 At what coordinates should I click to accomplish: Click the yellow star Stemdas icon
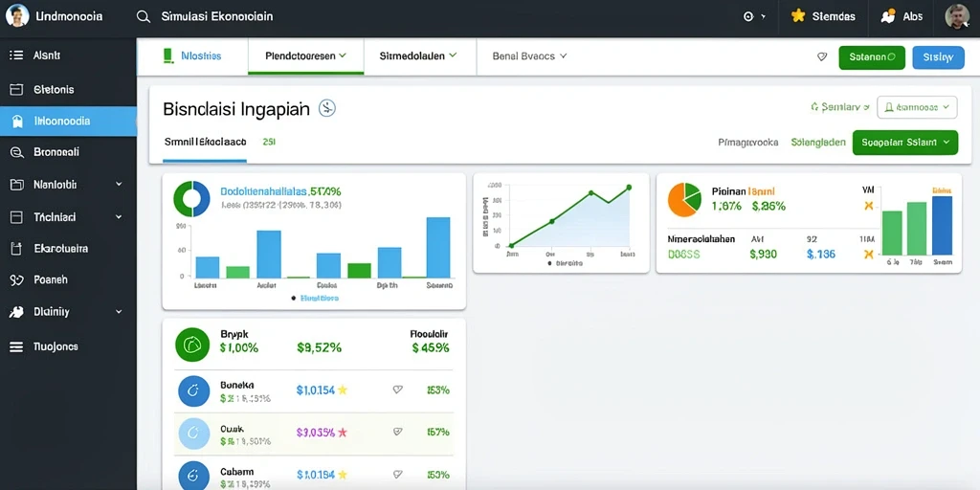pyautogui.click(x=798, y=16)
